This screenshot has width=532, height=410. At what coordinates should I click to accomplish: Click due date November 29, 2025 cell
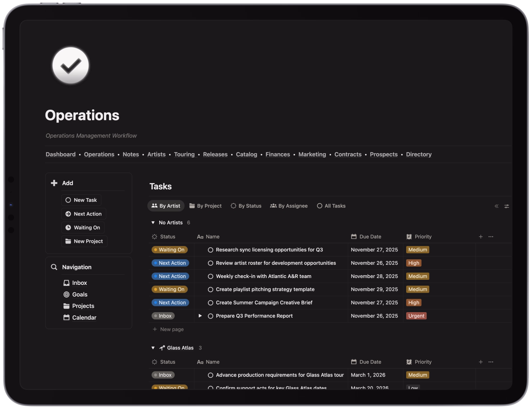(375, 289)
